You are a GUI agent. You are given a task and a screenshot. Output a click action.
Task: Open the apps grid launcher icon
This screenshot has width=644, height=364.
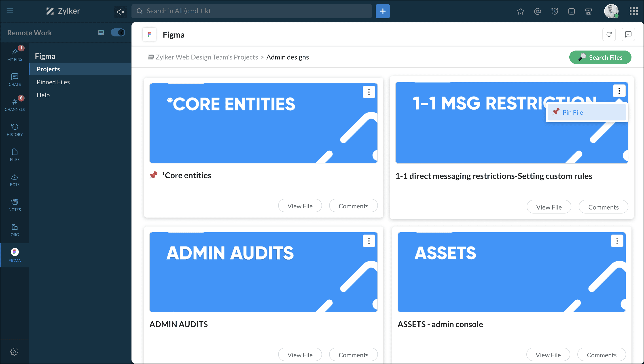click(633, 11)
